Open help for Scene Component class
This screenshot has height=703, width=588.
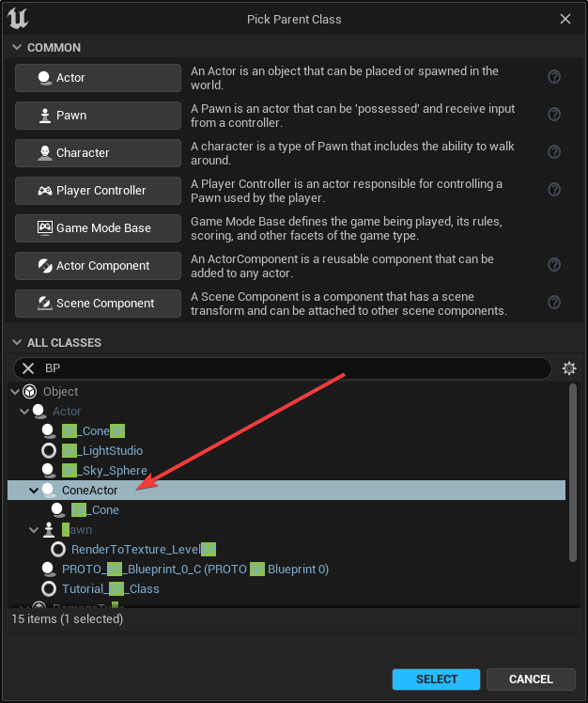pos(554,303)
